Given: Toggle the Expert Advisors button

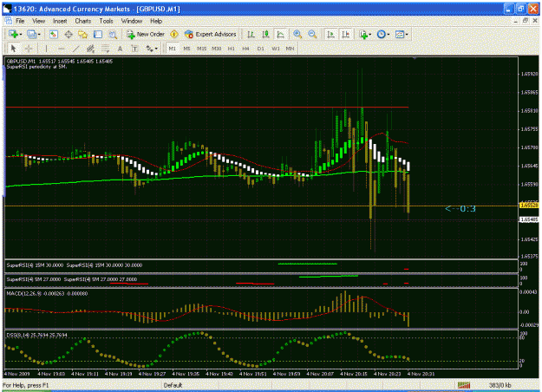Looking at the screenshot, I should coord(210,34).
